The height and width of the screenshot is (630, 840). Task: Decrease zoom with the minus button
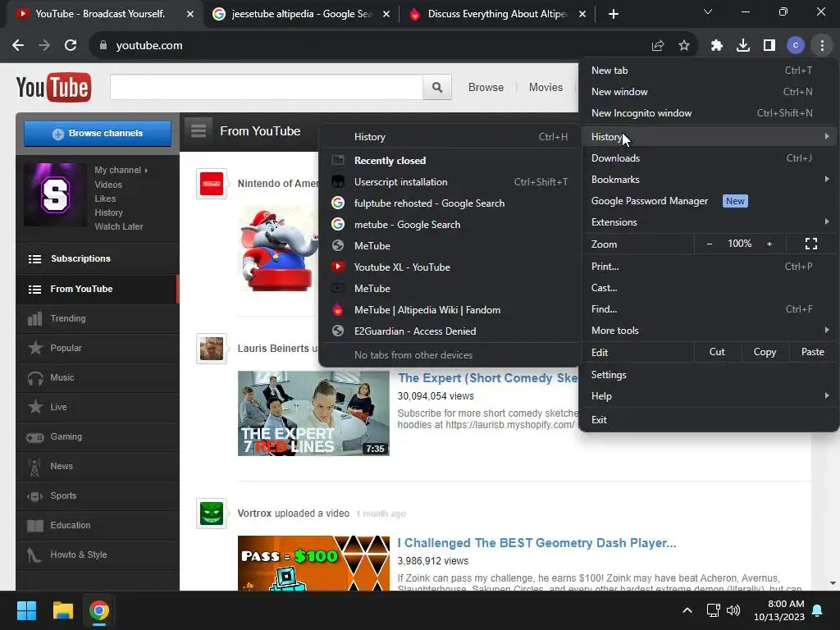click(710, 244)
